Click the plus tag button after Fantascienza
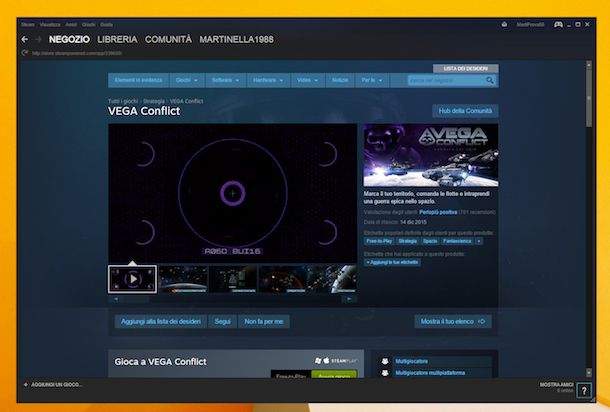 (479, 241)
